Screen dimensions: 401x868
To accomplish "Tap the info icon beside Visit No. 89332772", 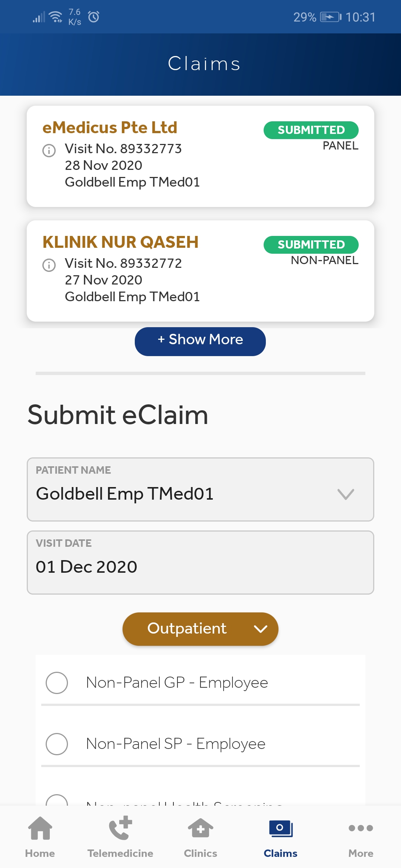I will point(49,265).
